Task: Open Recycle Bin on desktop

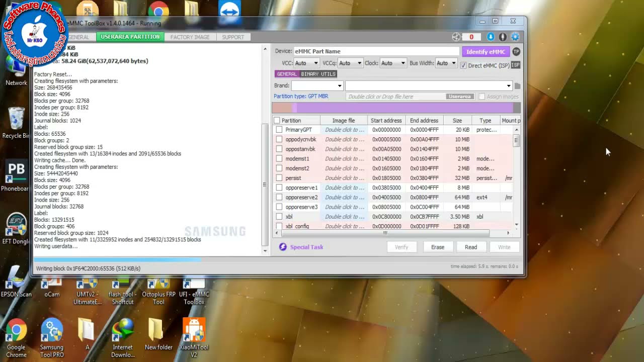Action: coord(16,123)
